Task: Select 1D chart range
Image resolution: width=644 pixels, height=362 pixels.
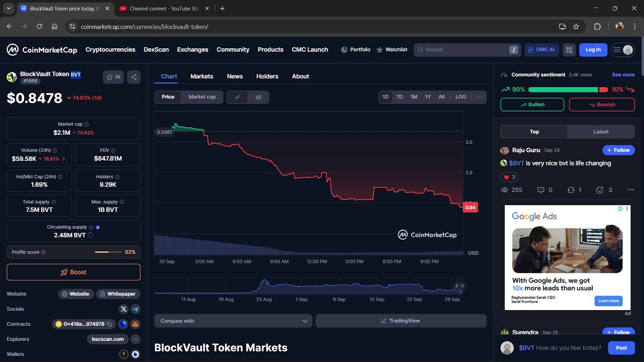Action: coord(385,97)
